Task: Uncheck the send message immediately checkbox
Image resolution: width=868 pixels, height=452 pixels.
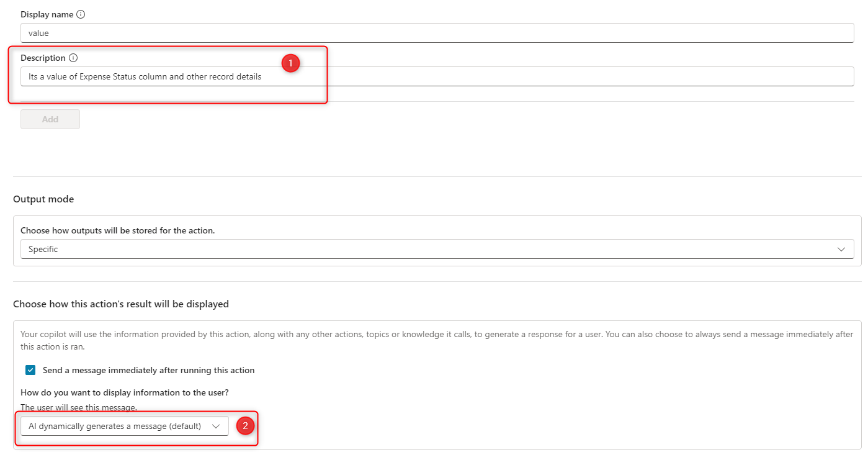Action: point(30,370)
